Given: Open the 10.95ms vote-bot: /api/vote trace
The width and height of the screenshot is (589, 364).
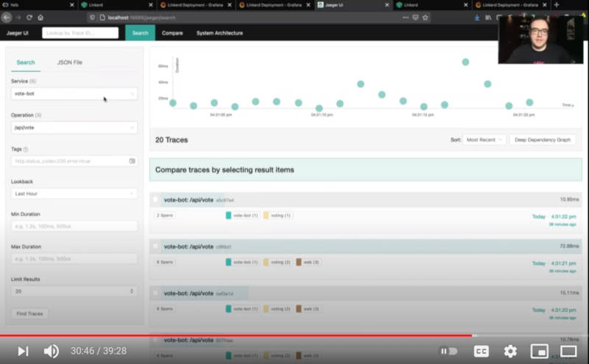Looking at the screenshot, I should coord(365,199).
